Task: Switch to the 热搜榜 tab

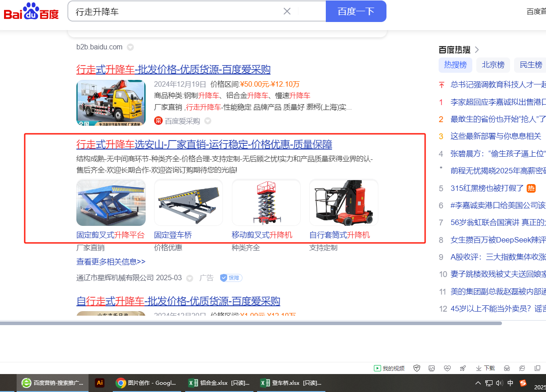Action: pos(455,65)
